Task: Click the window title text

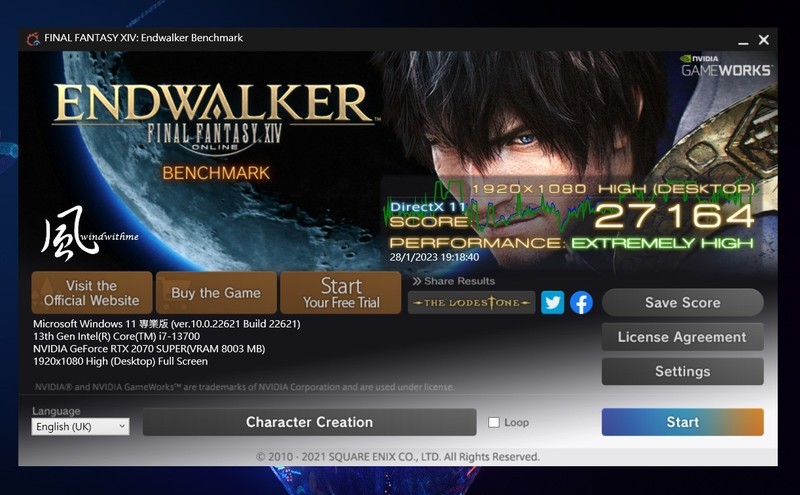Action: 143,38
